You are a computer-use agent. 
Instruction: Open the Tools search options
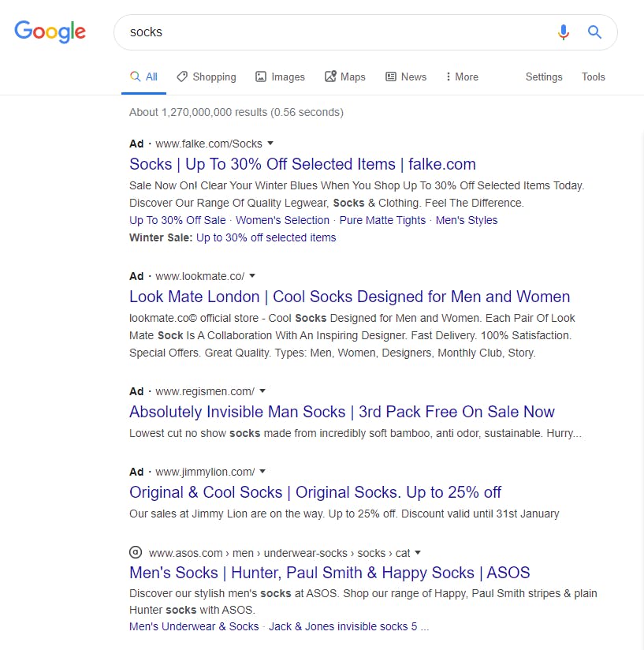[593, 77]
